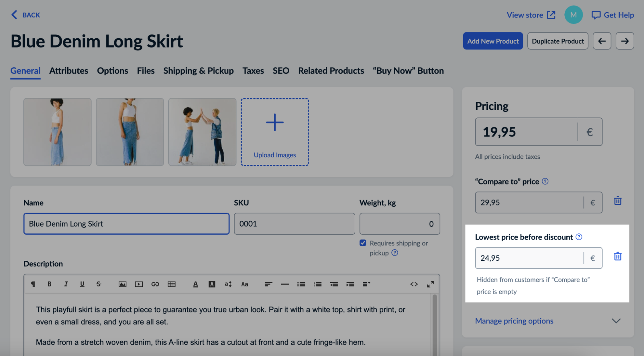
Task: Insert an image into the description
Action: coord(122,284)
